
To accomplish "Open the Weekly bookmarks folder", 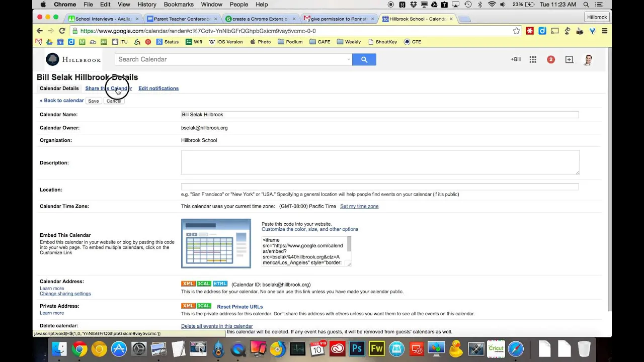I will [x=349, y=42].
